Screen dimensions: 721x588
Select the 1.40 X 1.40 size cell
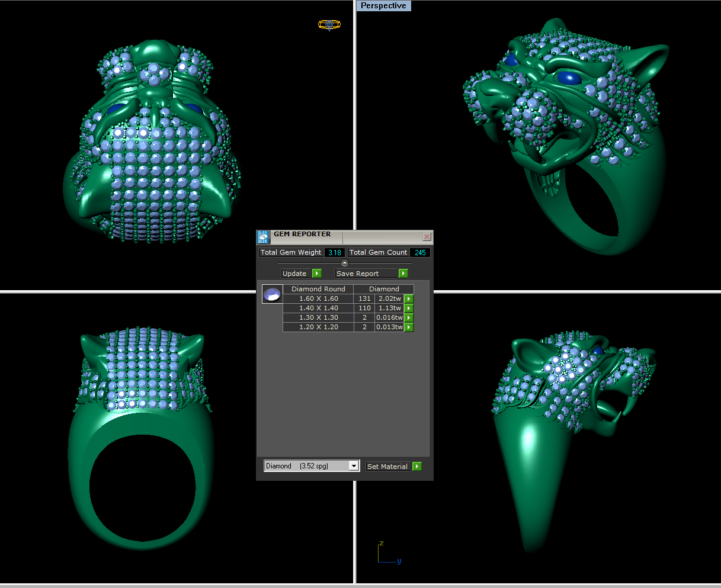click(318, 309)
